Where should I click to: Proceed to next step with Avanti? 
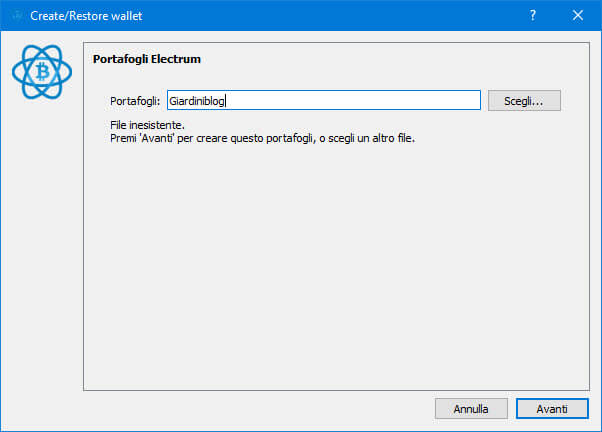(552, 409)
